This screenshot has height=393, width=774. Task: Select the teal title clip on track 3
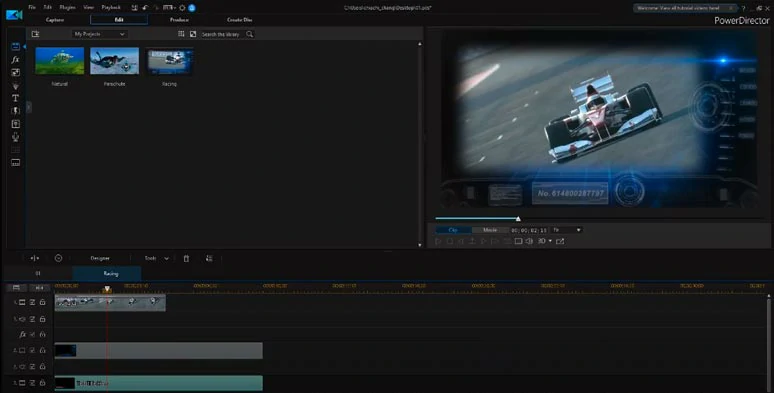158,383
